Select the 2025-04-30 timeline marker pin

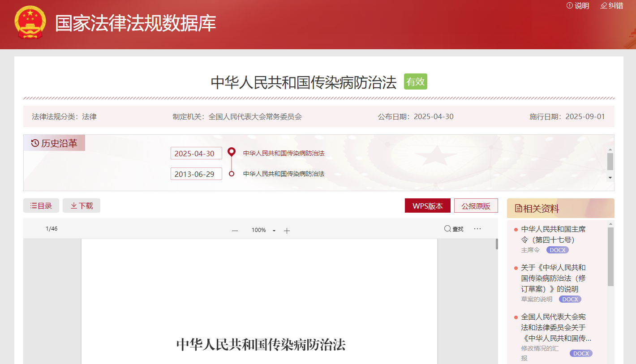(232, 152)
